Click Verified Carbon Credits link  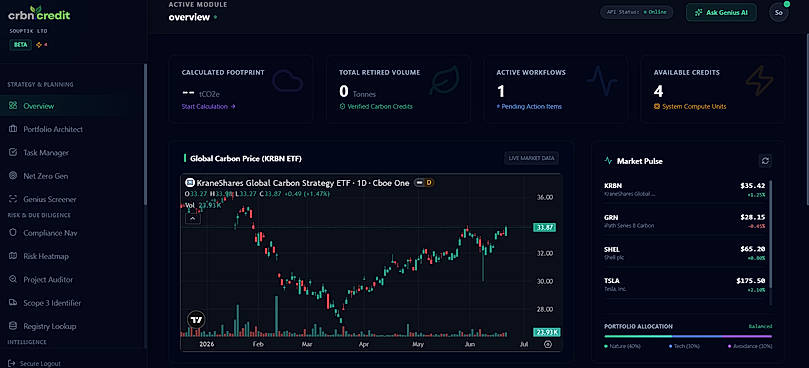[376, 106]
